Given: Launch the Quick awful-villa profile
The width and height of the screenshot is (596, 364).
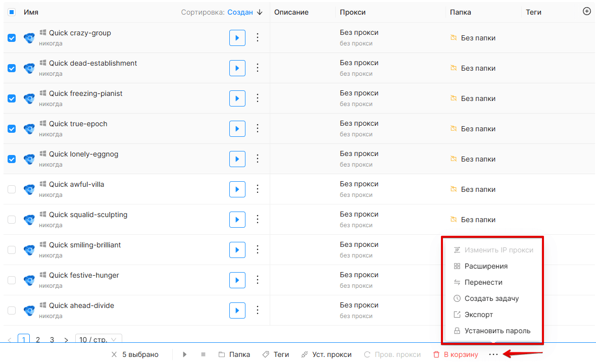Looking at the screenshot, I should [237, 189].
